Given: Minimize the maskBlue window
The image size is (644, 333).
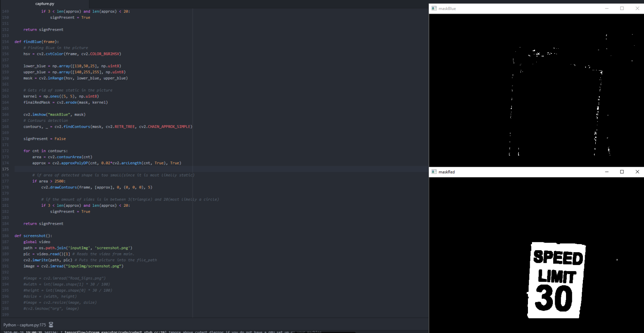Looking at the screenshot, I should 607,8.
